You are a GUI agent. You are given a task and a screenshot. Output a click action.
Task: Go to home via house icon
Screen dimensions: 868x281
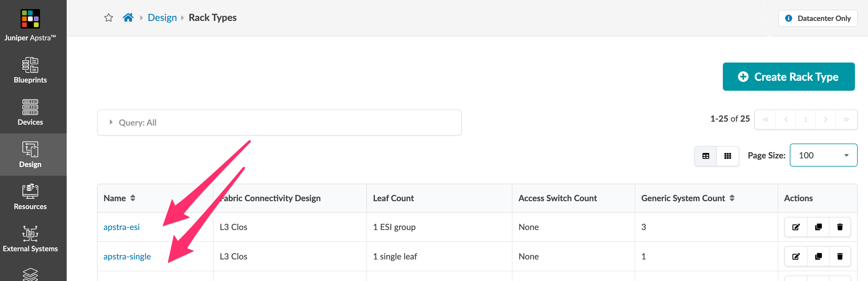coord(128,18)
